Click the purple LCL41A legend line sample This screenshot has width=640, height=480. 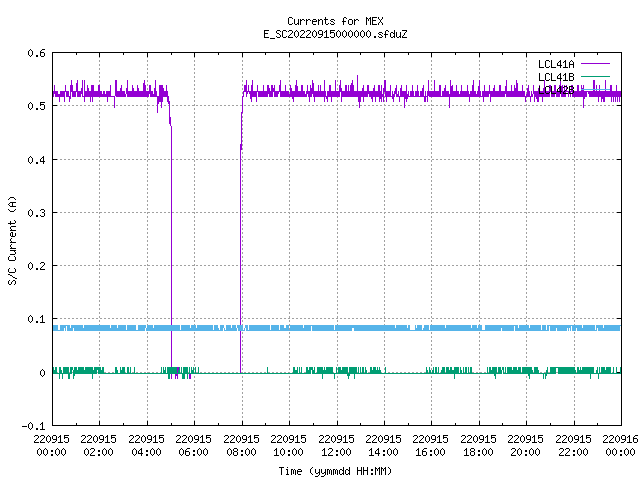pos(595,64)
